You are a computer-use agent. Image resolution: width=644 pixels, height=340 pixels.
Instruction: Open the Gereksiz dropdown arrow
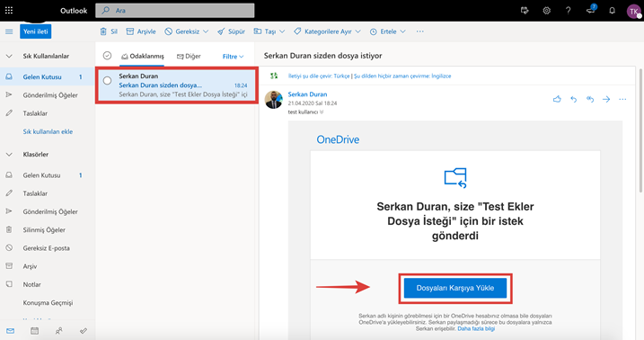tap(206, 31)
